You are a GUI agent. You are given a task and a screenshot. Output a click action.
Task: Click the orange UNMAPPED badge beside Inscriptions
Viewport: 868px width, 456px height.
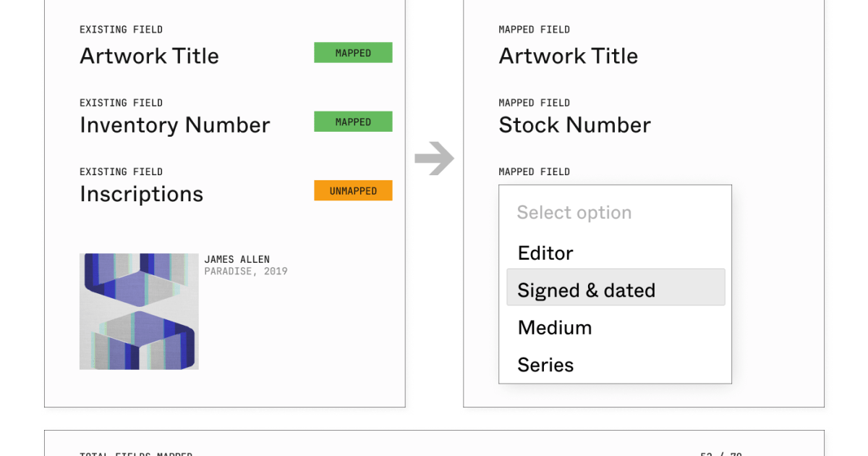pos(353,190)
